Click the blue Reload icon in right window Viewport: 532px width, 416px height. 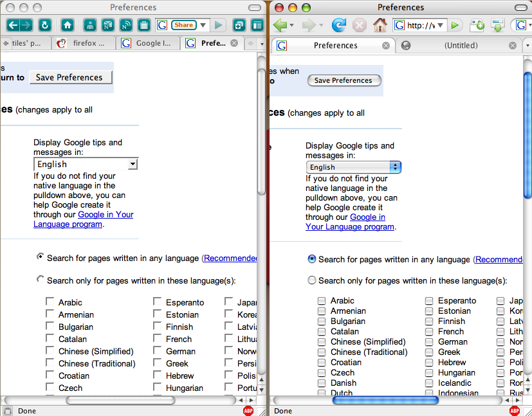pos(339,25)
